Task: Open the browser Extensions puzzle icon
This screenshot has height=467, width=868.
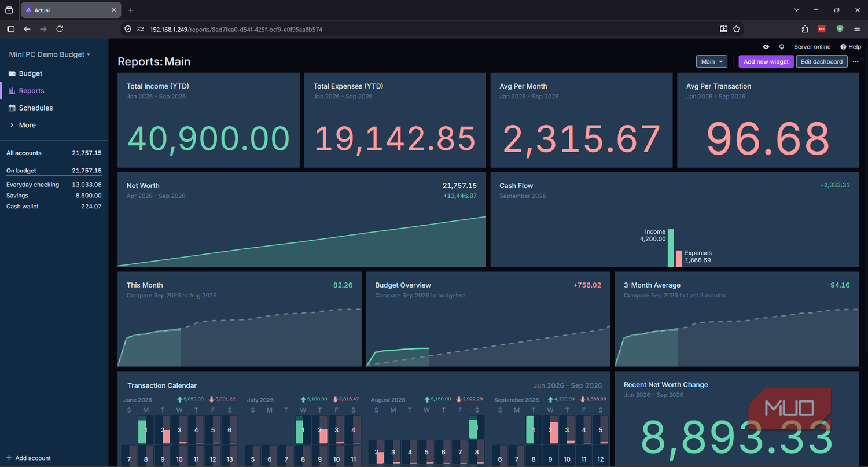Action: 805,29
